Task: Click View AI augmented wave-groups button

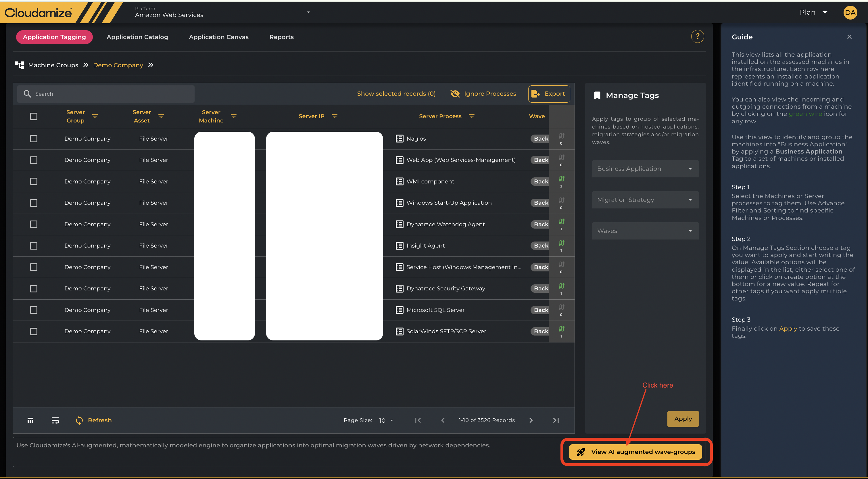Action: coord(635,452)
